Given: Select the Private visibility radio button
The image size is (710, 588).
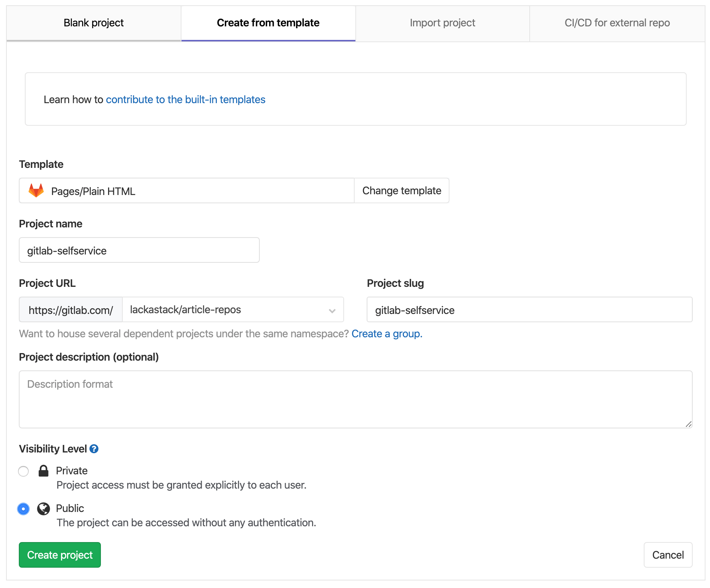Looking at the screenshot, I should 23,471.
